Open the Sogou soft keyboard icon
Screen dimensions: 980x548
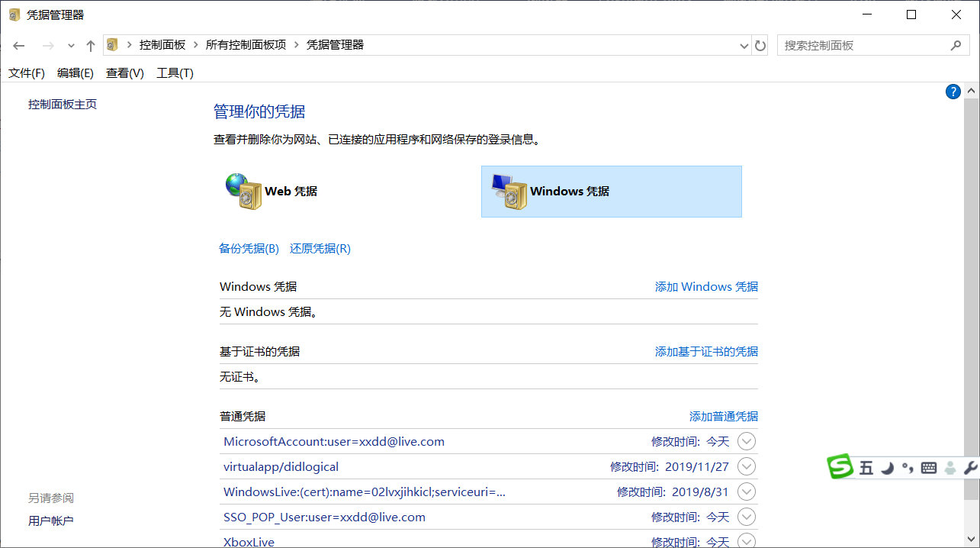929,467
